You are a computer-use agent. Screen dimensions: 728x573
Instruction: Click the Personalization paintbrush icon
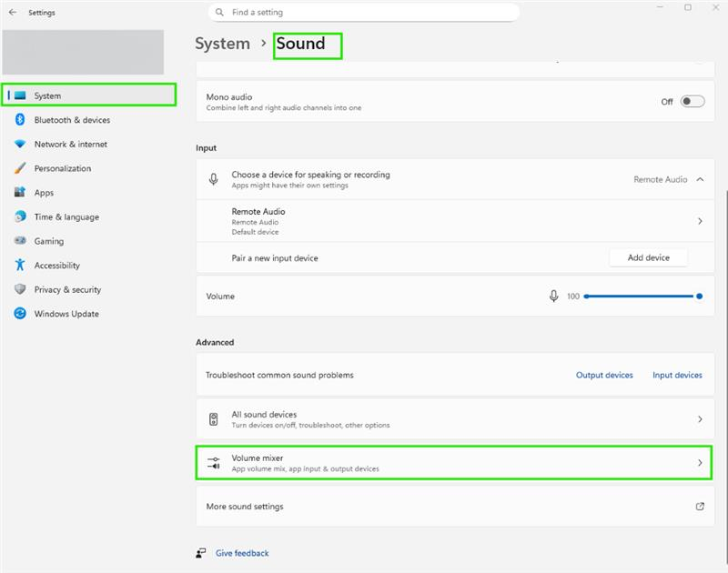(x=20, y=168)
